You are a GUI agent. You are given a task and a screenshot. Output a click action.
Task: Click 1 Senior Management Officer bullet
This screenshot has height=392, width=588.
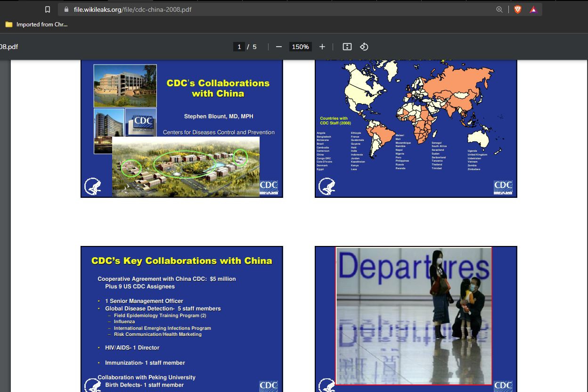click(x=144, y=301)
